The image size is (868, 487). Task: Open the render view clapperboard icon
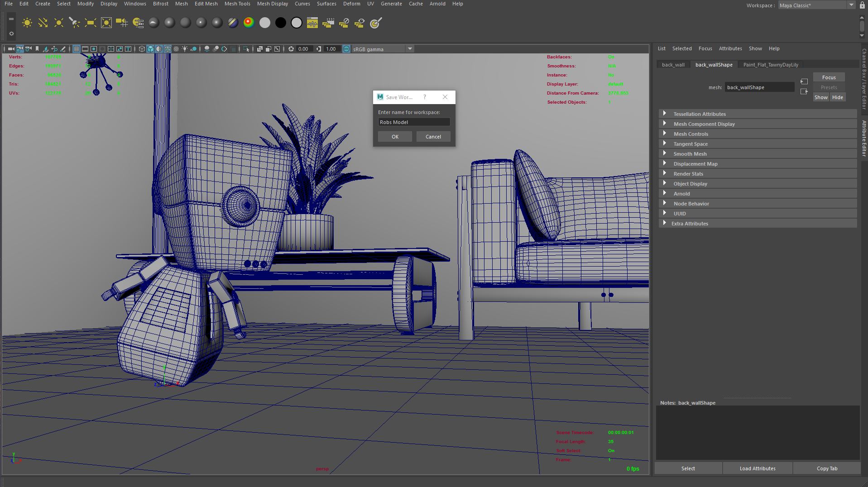point(328,23)
